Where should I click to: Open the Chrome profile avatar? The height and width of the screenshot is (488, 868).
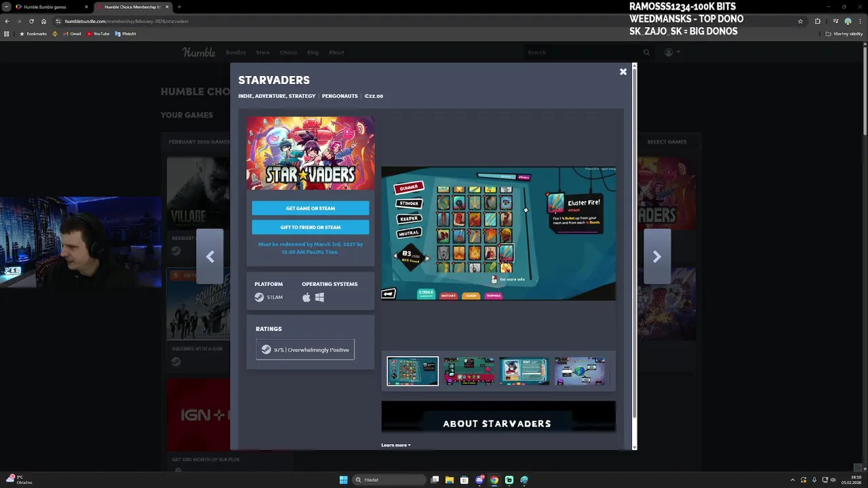(x=848, y=21)
